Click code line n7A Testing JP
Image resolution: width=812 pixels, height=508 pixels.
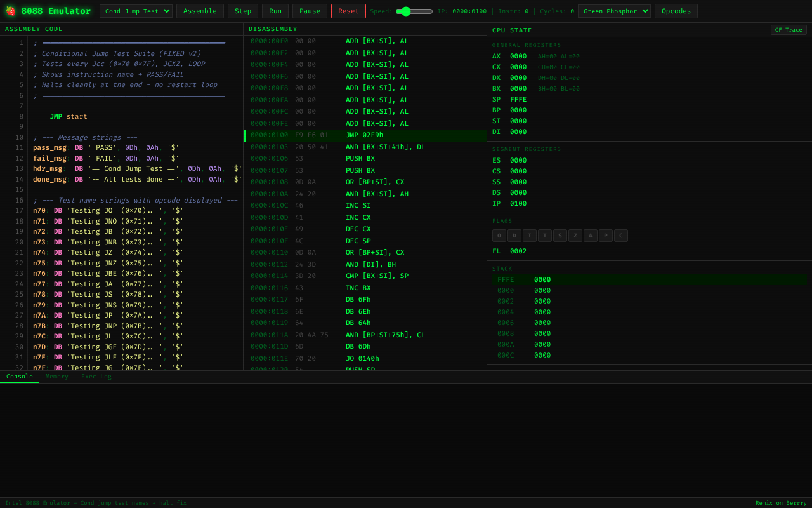(x=108, y=316)
